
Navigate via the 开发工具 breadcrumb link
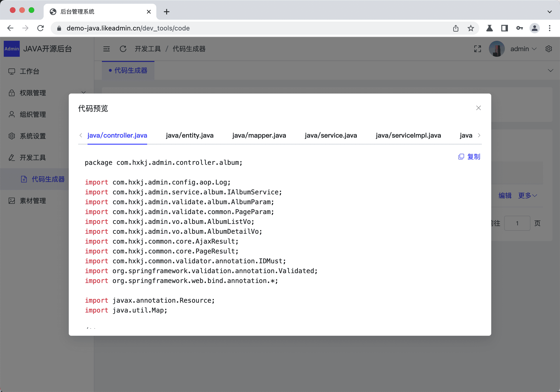pos(148,49)
